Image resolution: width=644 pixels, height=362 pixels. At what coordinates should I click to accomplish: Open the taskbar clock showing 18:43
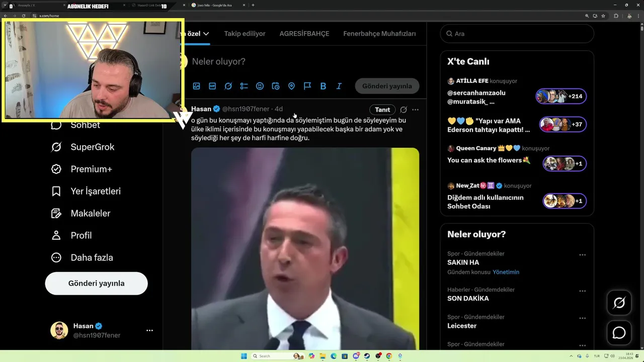click(x=626, y=356)
